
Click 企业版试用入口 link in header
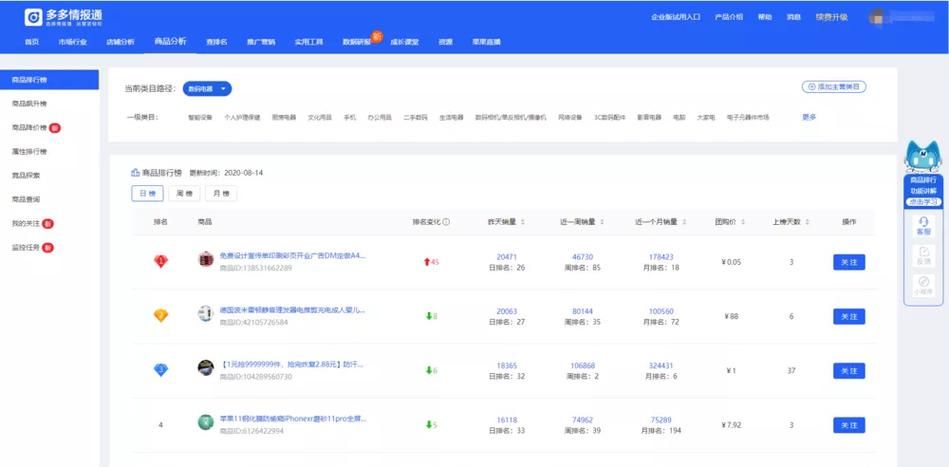pos(675,17)
